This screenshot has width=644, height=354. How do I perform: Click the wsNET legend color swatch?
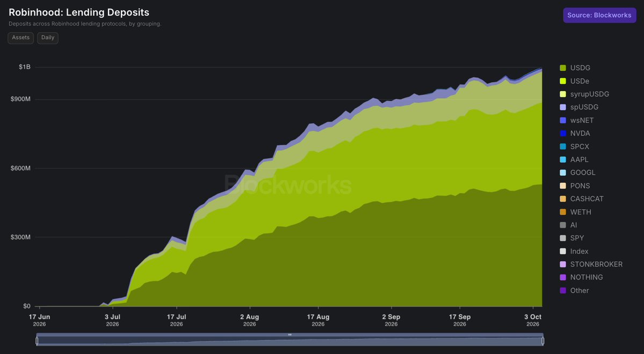click(x=563, y=121)
